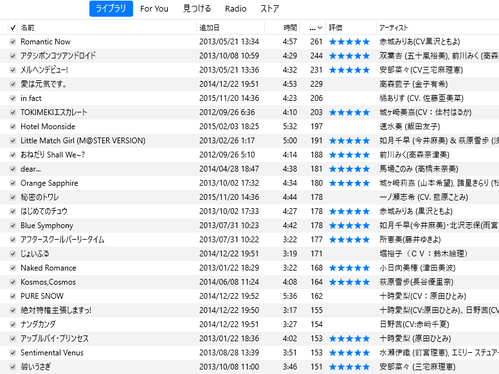
Task: Sort by the 評価 column header
Action: 336,28
